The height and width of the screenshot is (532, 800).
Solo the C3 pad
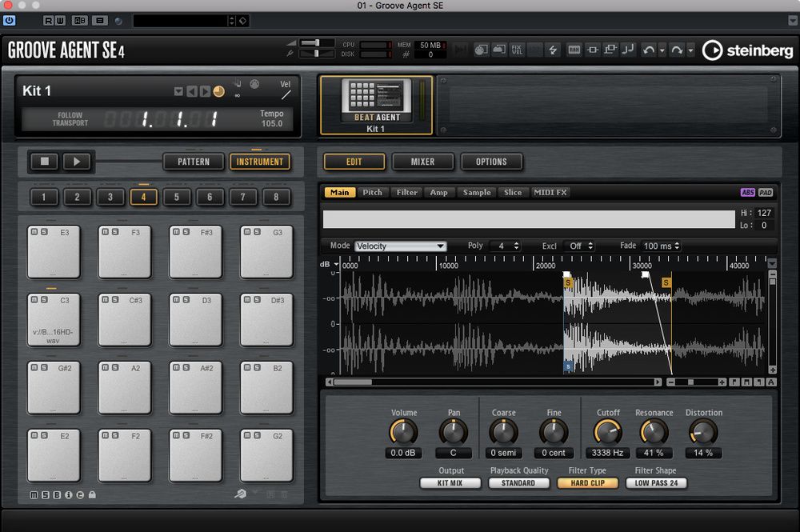(44, 300)
